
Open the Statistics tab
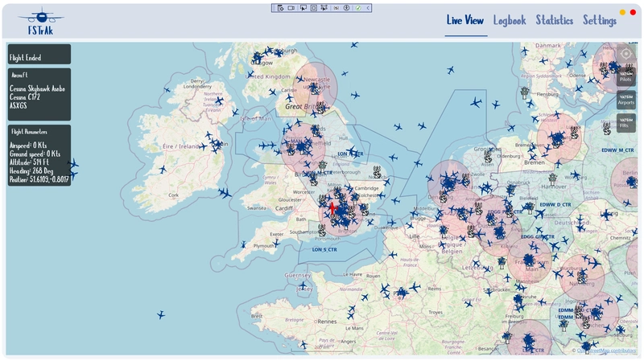coord(555,20)
